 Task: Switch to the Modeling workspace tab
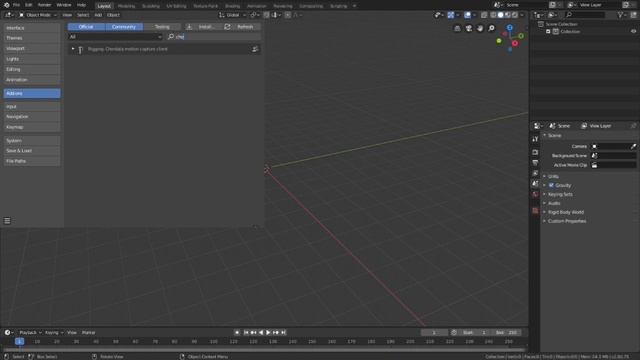126,6
